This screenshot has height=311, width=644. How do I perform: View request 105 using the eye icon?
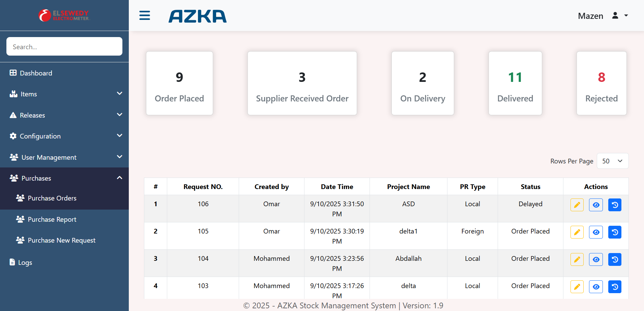(x=596, y=232)
